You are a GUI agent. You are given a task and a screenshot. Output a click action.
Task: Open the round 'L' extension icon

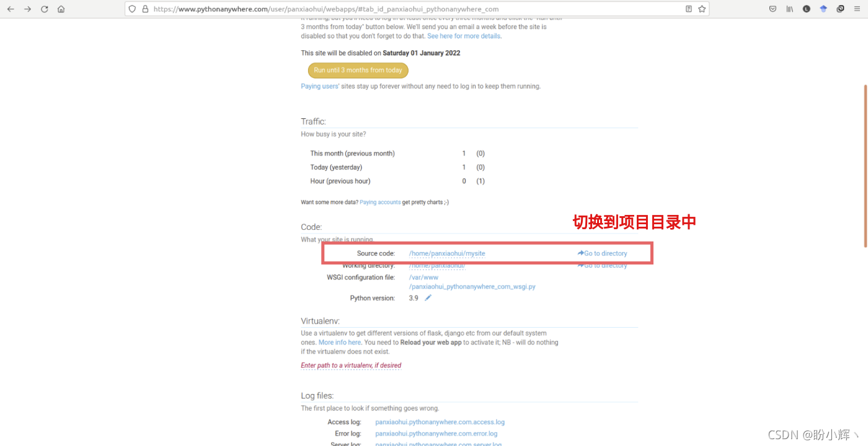(x=807, y=9)
